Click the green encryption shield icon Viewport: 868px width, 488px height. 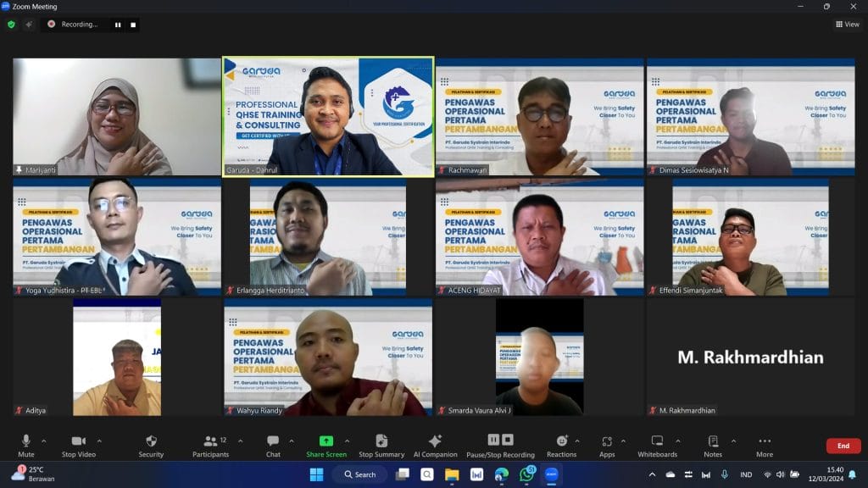coord(11,25)
